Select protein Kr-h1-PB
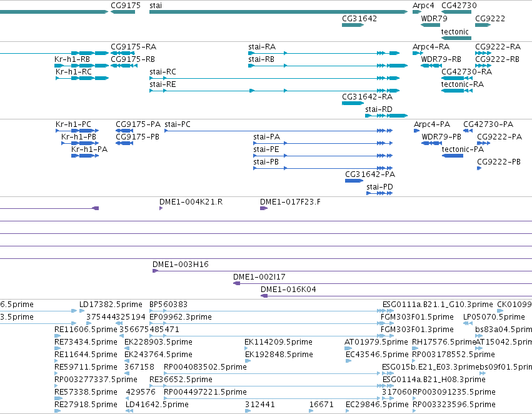Viewport: 532px width, 414px height. pyautogui.click(x=80, y=143)
